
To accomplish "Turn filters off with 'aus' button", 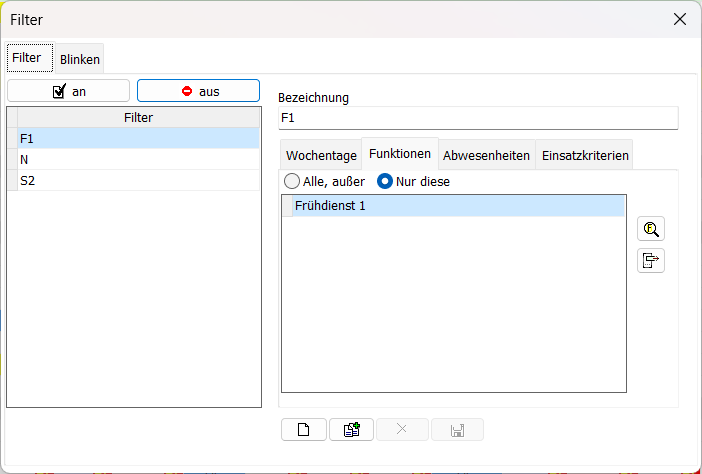I will (198, 91).
